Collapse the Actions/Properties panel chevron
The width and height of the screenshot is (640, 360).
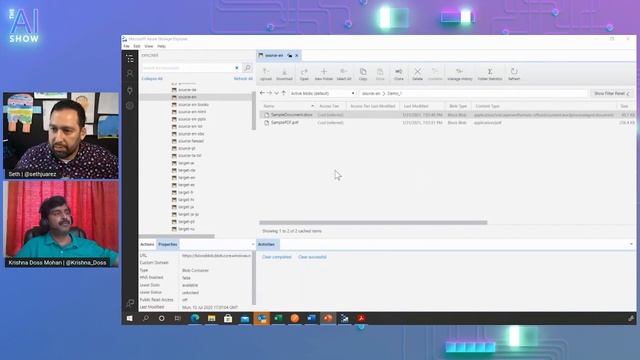point(253,244)
